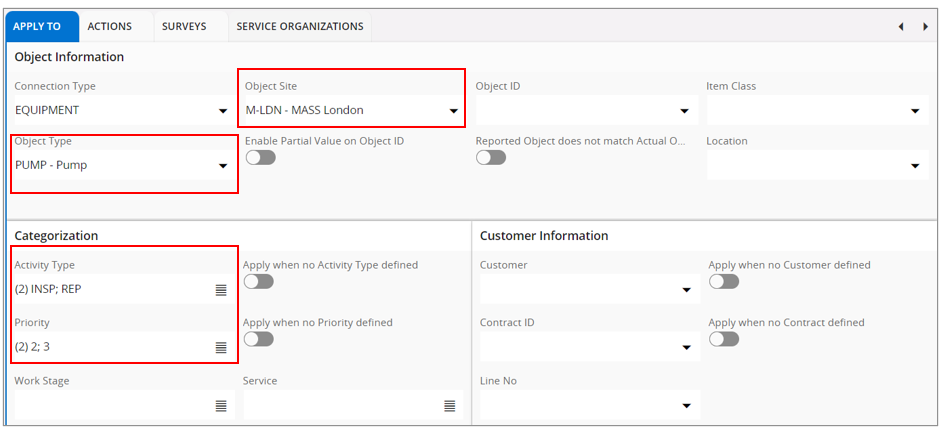Open the Work Stage list picker icon
The height and width of the screenshot is (427, 942).
pos(221,406)
